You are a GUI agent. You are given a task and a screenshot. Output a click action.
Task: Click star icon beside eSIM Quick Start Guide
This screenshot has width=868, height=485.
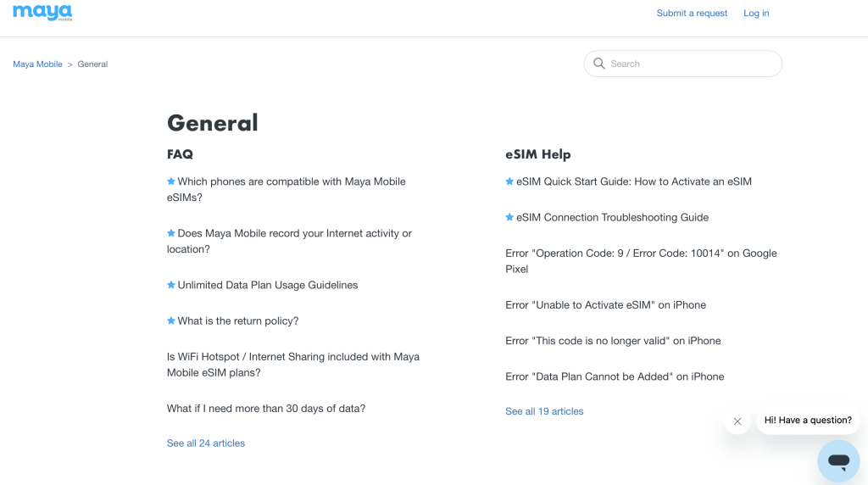click(x=509, y=181)
